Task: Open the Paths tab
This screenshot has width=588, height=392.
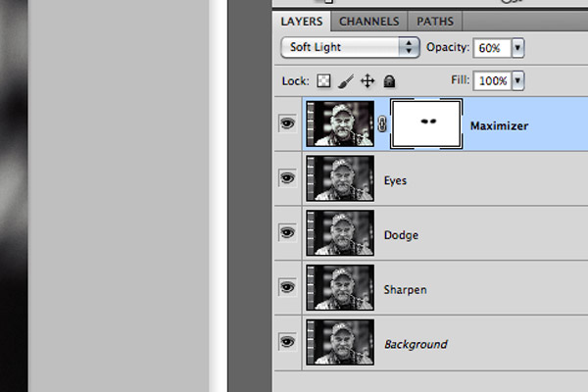Action: coord(435,22)
